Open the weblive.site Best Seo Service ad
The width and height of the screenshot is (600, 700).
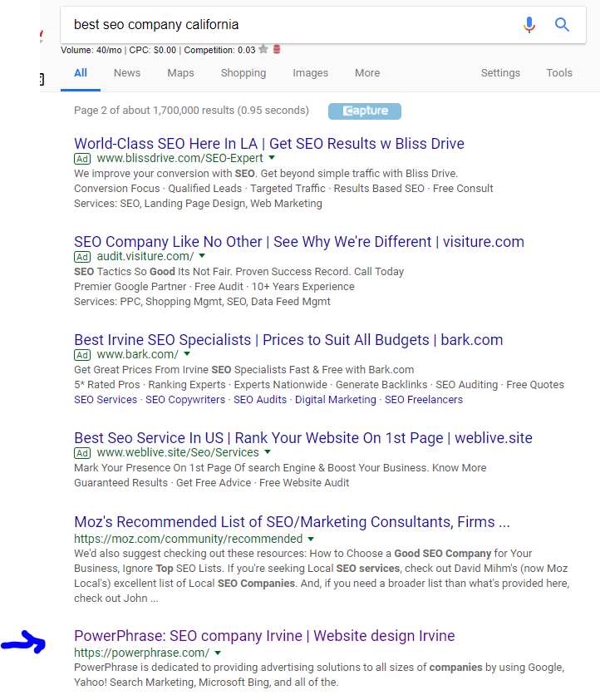point(303,438)
